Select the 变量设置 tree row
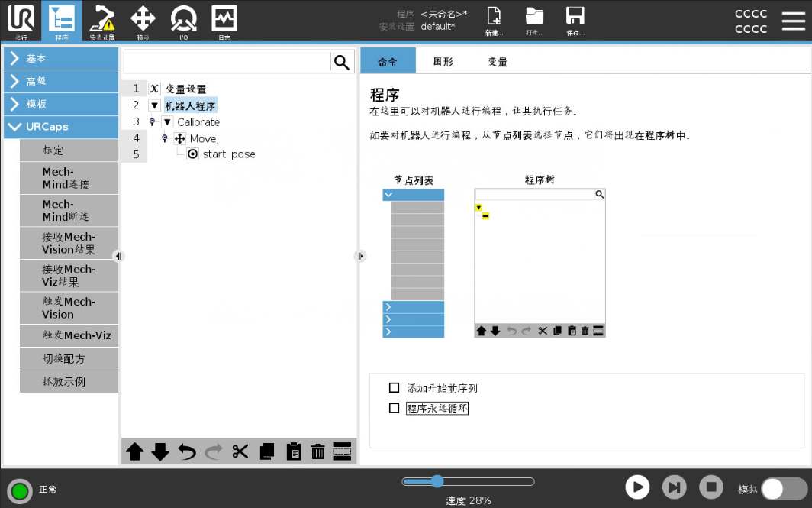Image resolution: width=812 pixels, height=508 pixels. pyautogui.click(x=185, y=89)
